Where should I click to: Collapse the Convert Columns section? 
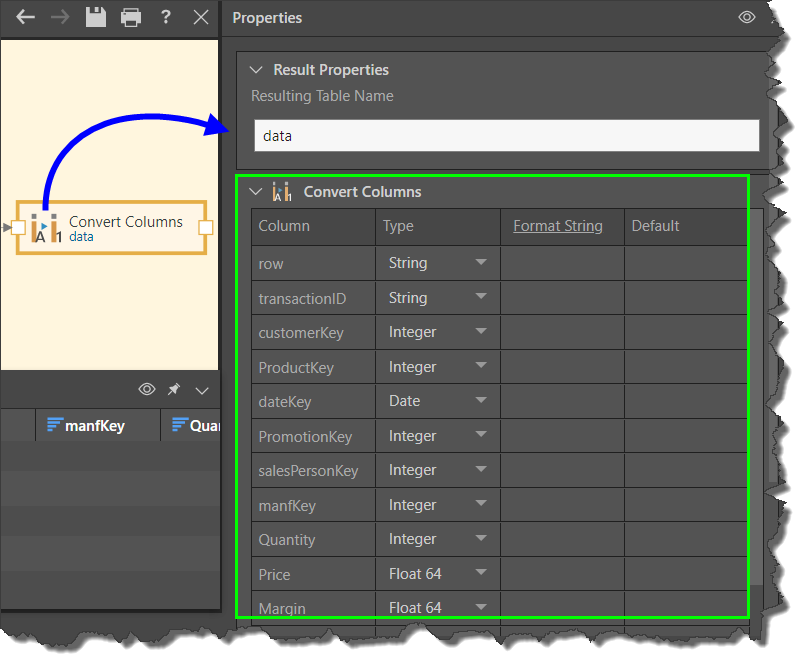(256, 192)
